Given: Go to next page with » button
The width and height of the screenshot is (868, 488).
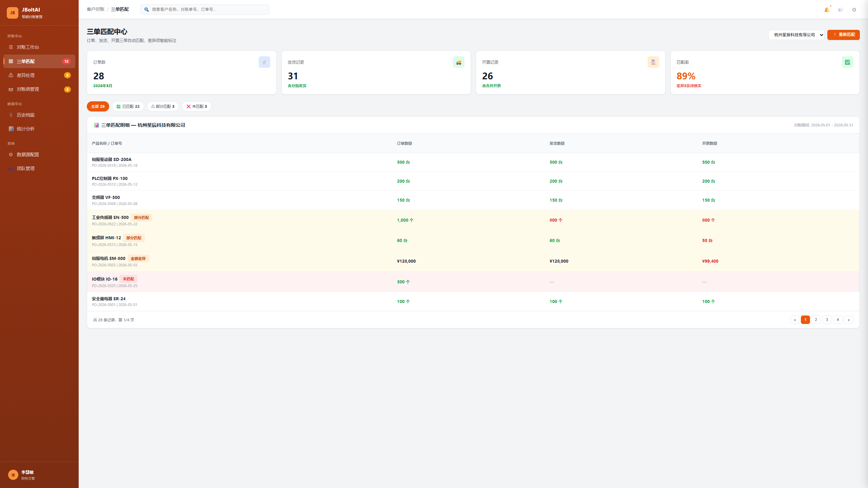Looking at the screenshot, I should 849,320.
